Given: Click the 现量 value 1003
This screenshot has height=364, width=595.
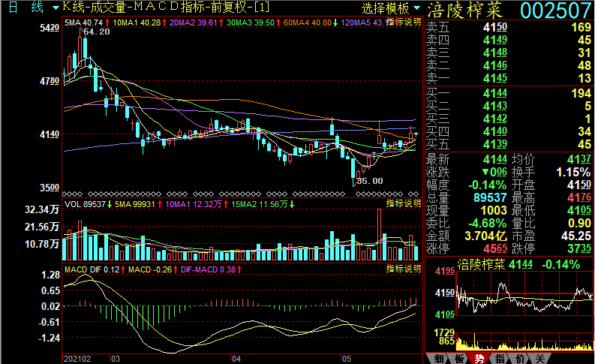Looking at the screenshot, I should [494, 211].
